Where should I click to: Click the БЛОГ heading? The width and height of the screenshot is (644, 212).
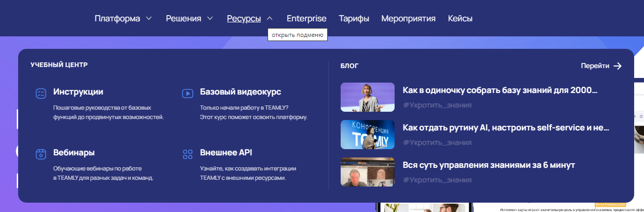click(349, 66)
